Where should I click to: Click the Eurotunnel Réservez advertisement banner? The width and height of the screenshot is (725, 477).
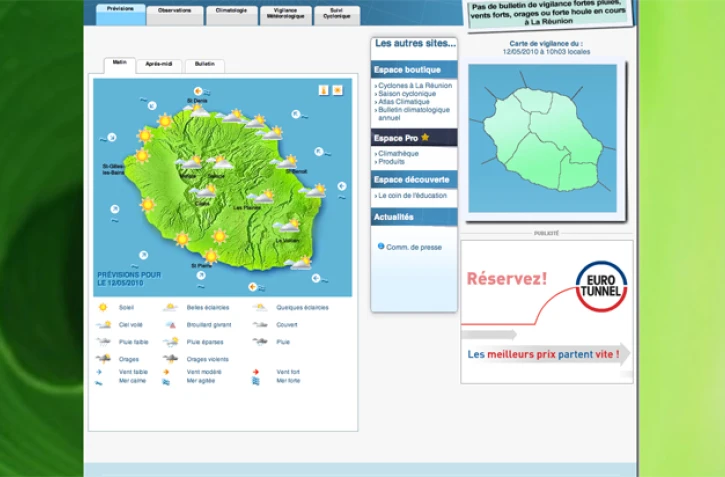pyautogui.click(x=547, y=311)
